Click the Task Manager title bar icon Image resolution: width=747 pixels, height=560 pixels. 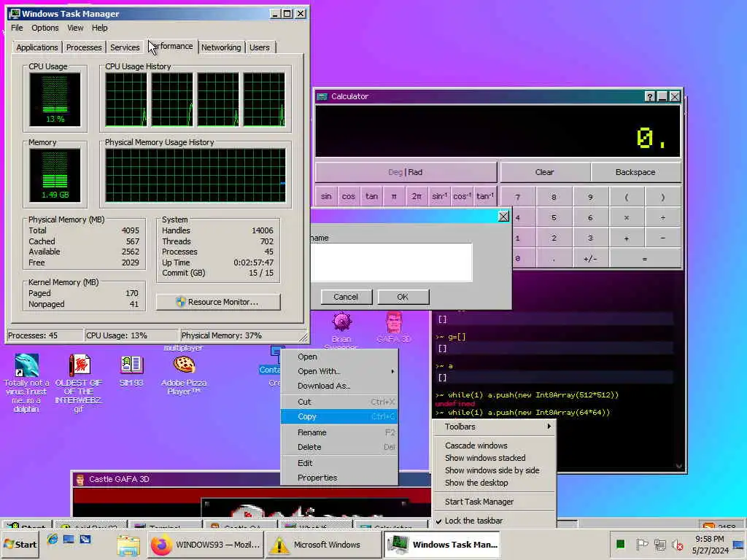coord(15,14)
